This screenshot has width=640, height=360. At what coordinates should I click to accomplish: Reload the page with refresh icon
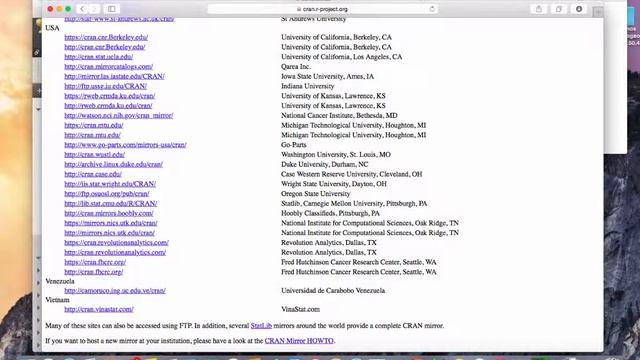click(432, 9)
